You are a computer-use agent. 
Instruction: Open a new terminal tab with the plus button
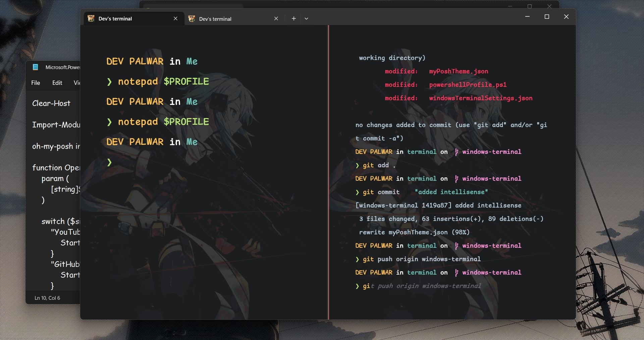(x=293, y=18)
